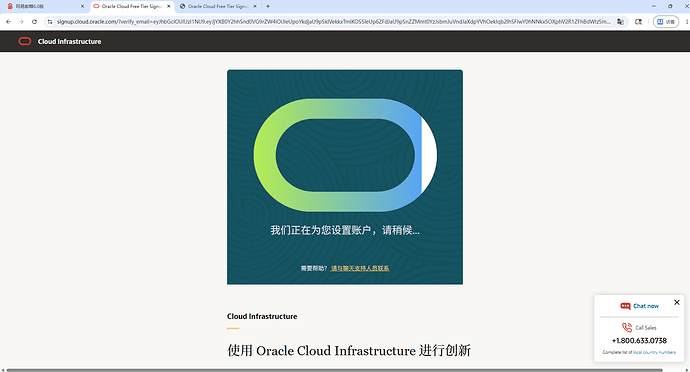The height and width of the screenshot is (372, 690).
Task: Click the Cloud Infrastructure header title
Action: 70,41
